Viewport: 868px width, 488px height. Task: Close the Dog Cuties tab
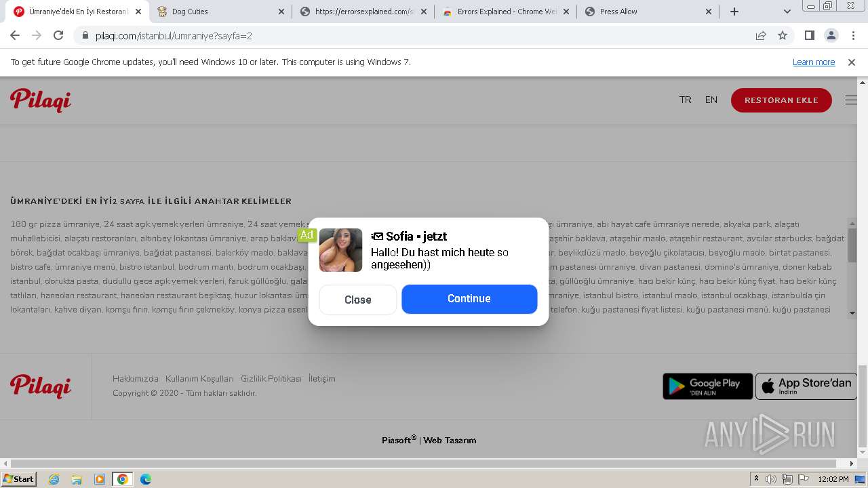tap(282, 12)
